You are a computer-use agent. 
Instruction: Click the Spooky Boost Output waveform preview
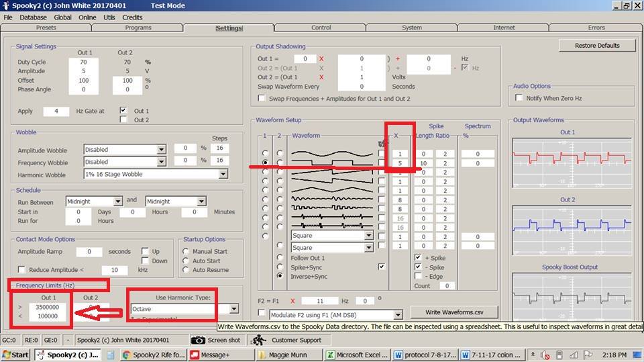[x=572, y=296]
